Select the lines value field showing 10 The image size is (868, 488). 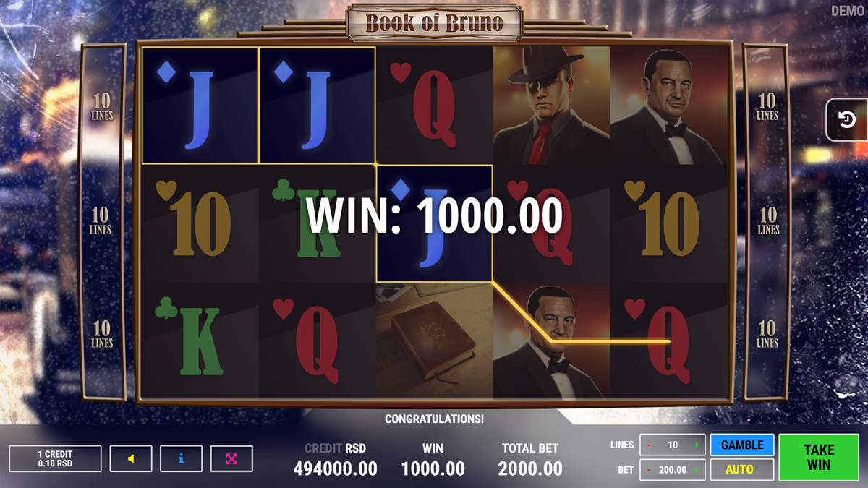point(673,445)
